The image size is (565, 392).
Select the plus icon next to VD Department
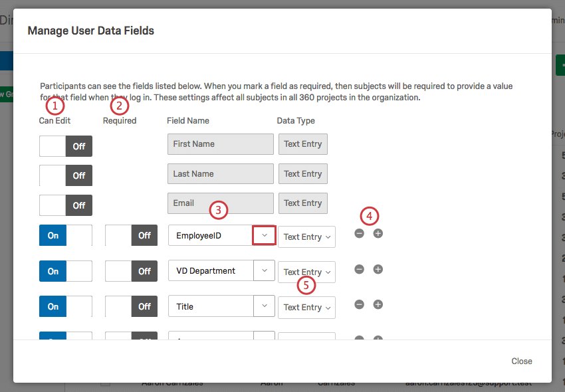(x=378, y=269)
